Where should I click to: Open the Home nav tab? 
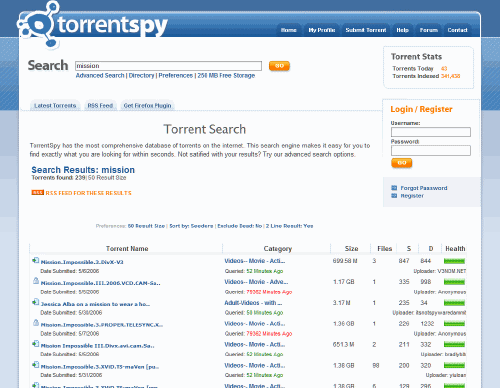coord(289,30)
